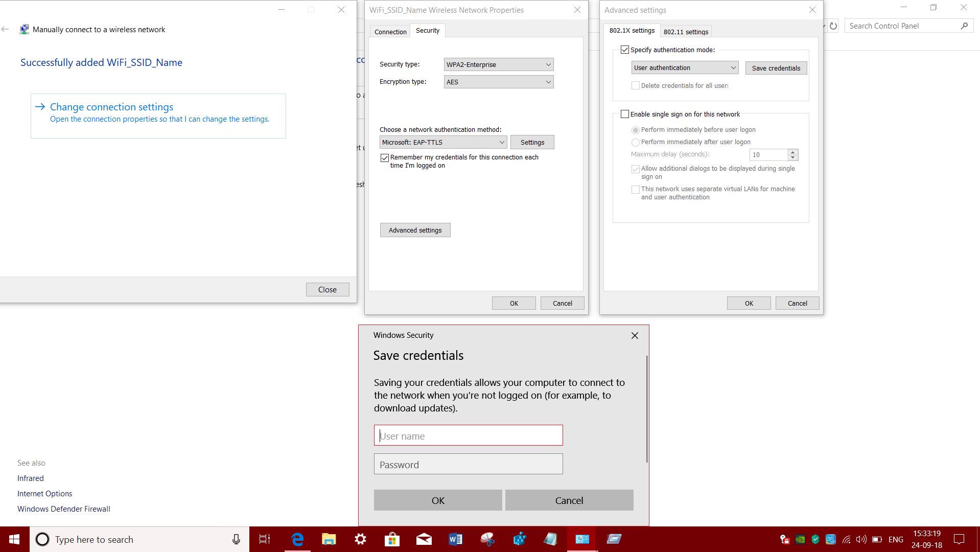Click the search magnifier in Control Panel
This screenshot has width=980, height=552.
coord(964,26)
